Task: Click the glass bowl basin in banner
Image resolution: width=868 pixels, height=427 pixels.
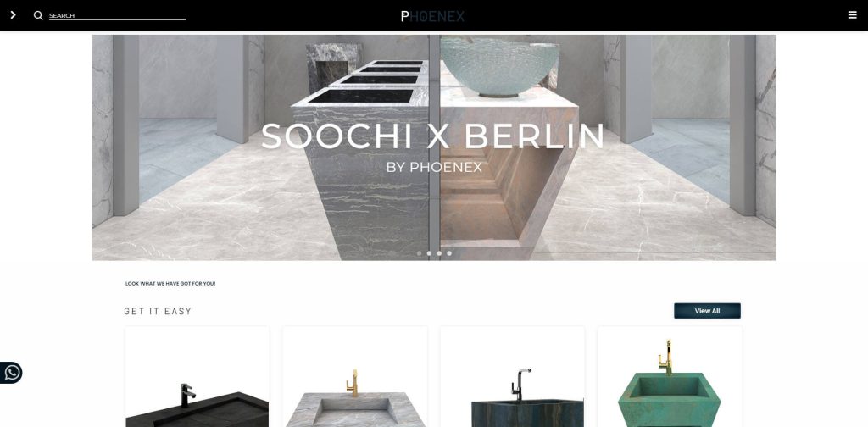Action: click(x=499, y=67)
